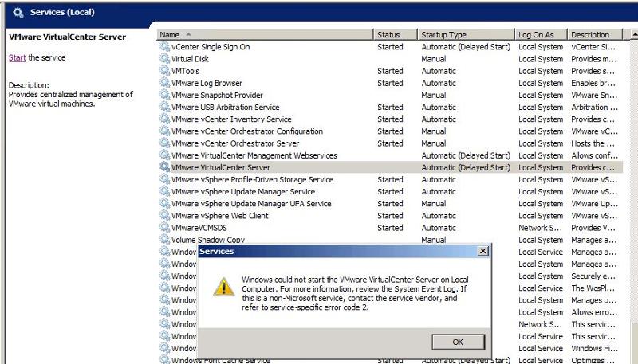Click the VMware vCenter Inventory Service icon
This screenshot has width=638, height=364.
click(x=164, y=119)
